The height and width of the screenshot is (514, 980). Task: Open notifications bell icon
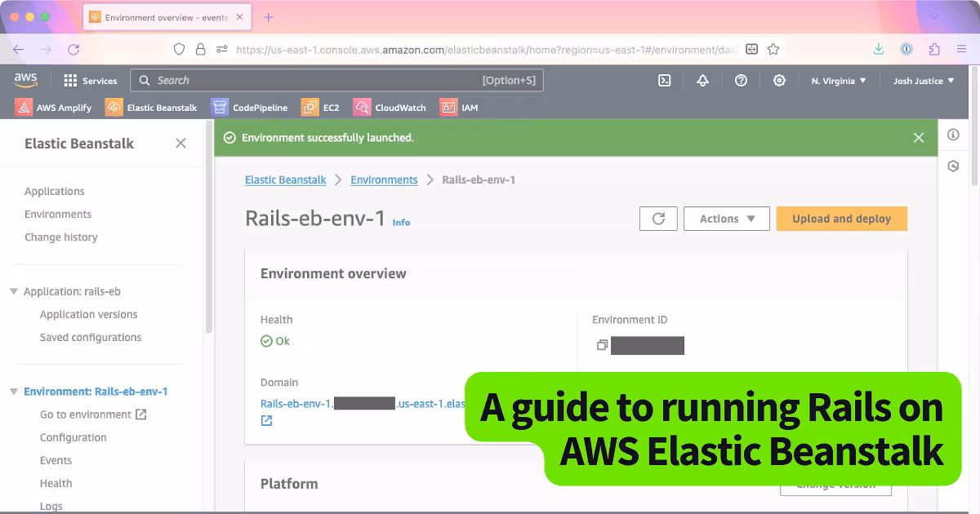tap(702, 81)
